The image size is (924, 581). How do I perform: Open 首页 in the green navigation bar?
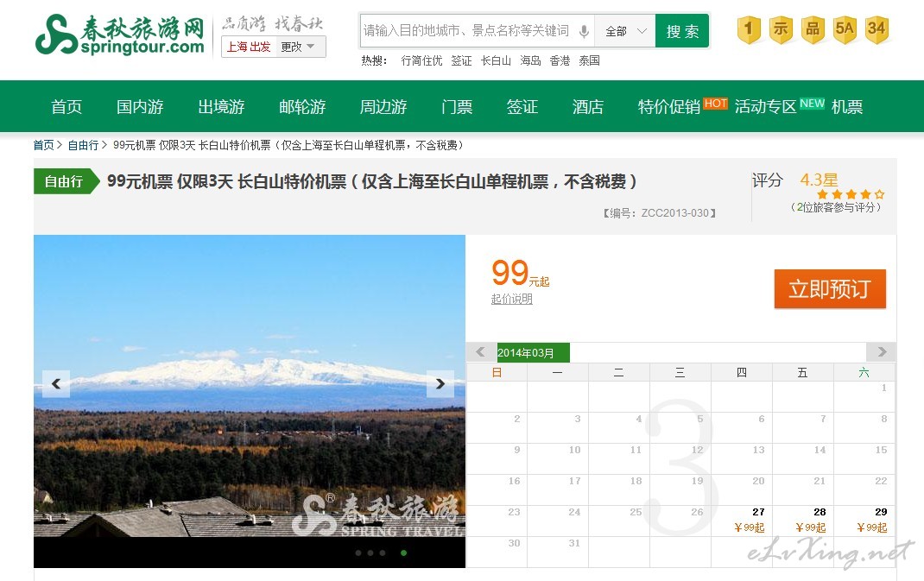pyautogui.click(x=66, y=107)
